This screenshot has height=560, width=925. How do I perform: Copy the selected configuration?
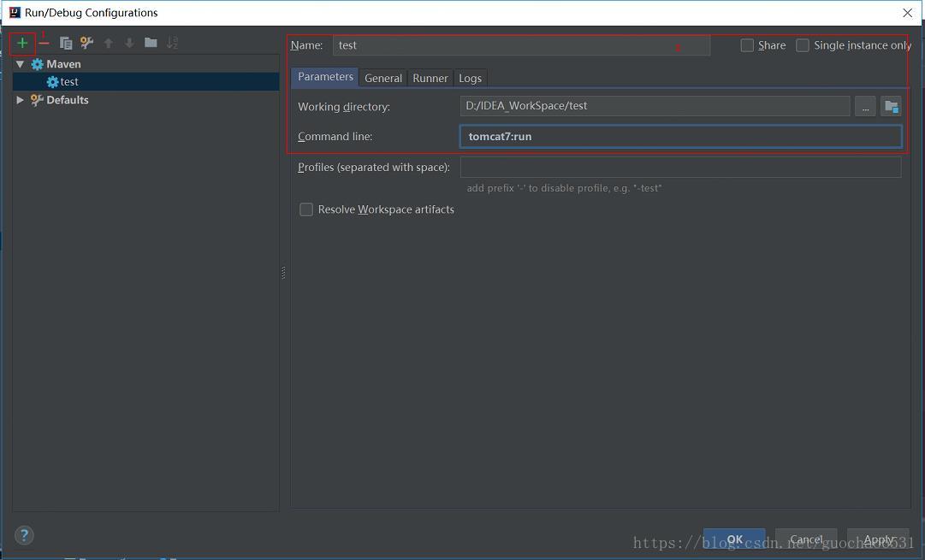point(66,43)
